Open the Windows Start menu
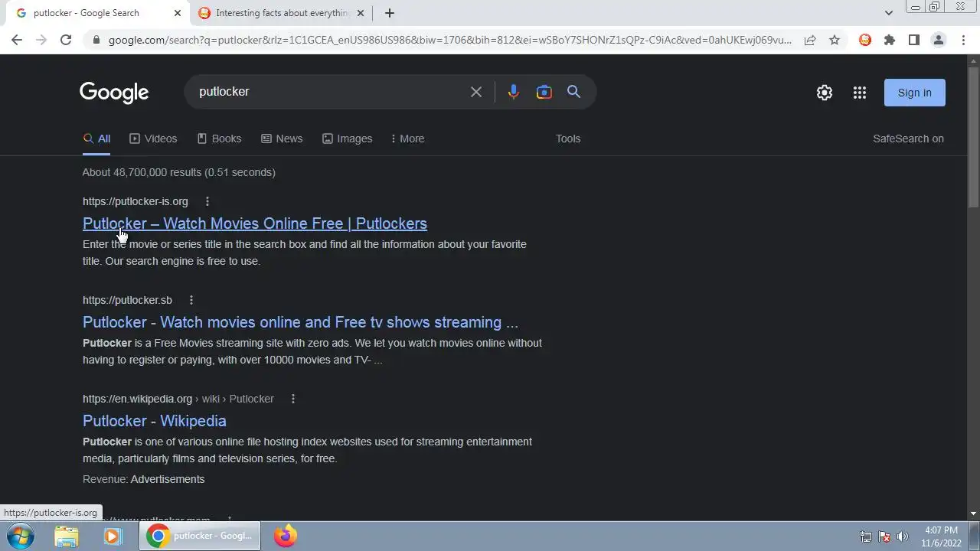The height and width of the screenshot is (551, 980). (x=21, y=536)
